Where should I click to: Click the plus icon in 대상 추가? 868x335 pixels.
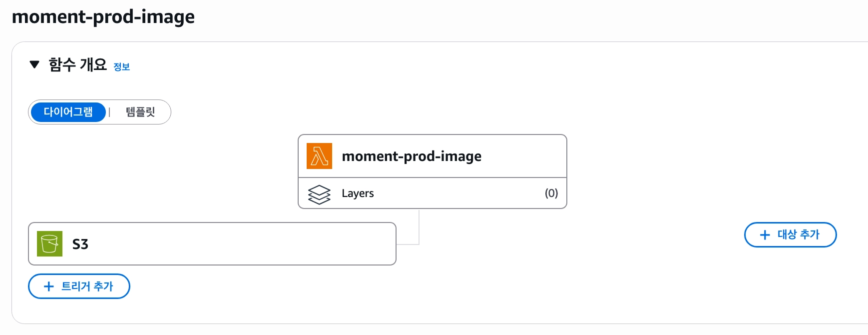pos(765,235)
